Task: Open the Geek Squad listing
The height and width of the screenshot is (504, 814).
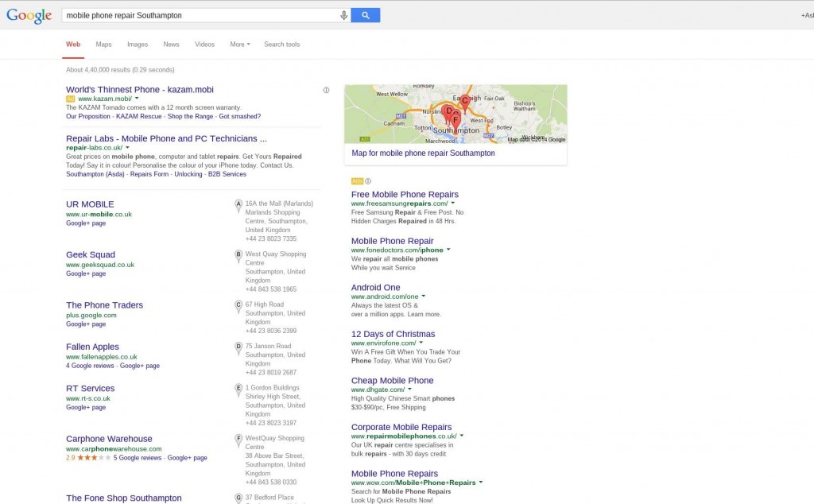Action: [91, 255]
